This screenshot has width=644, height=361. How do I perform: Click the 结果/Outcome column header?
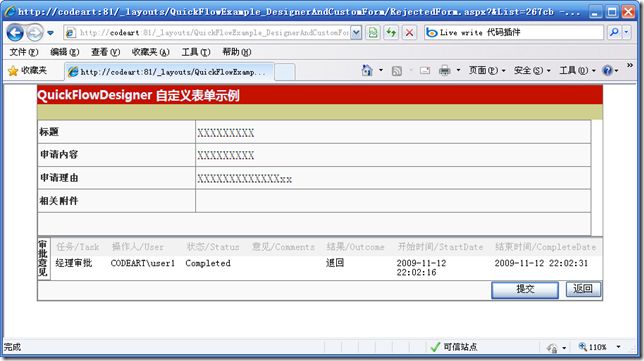(x=355, y=247)
